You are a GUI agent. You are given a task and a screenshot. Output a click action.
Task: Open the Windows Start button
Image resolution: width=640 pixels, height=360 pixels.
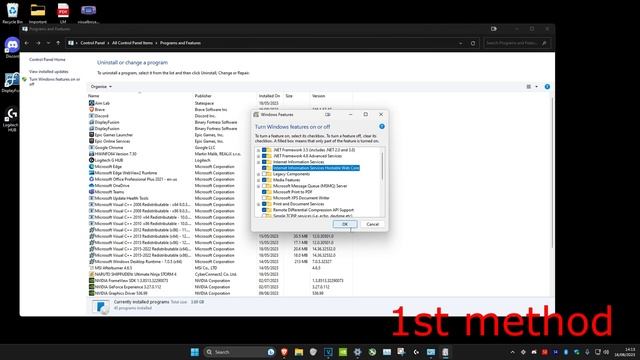195,352
